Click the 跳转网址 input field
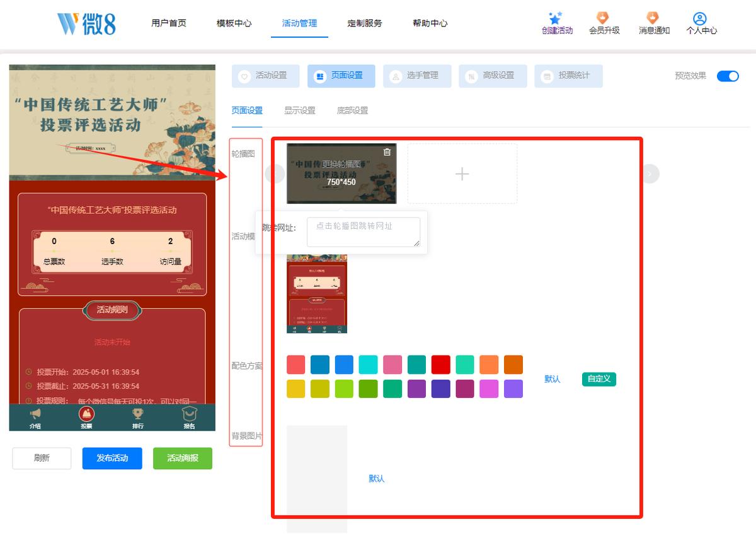The width and height of the screenshot is (756, 534). click(364, 232)
